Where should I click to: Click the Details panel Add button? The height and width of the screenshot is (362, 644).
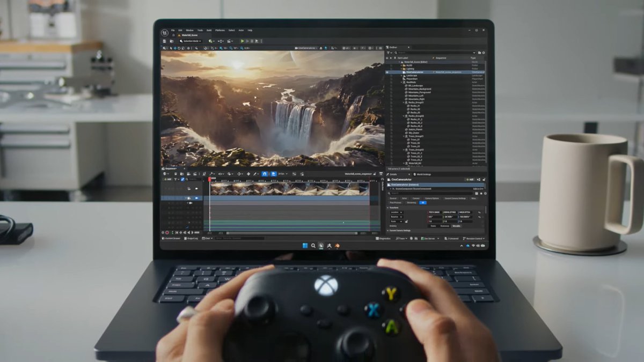(470, 180)
